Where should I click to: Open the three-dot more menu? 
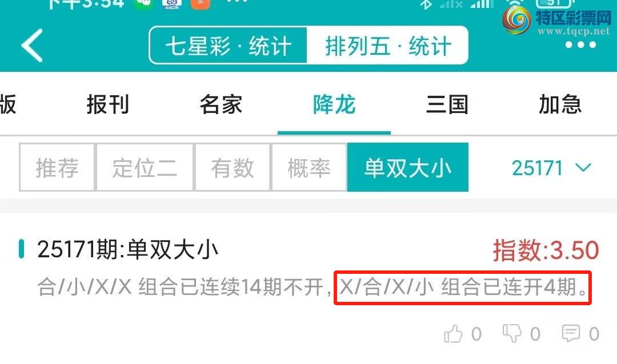580,45
